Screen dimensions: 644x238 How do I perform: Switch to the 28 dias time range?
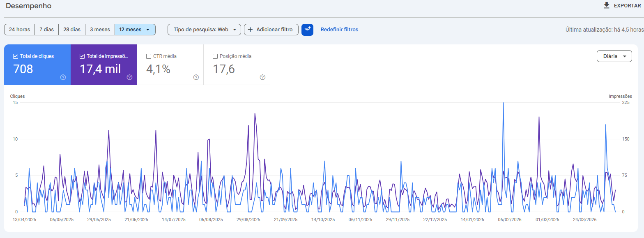(x=72, y=30)
